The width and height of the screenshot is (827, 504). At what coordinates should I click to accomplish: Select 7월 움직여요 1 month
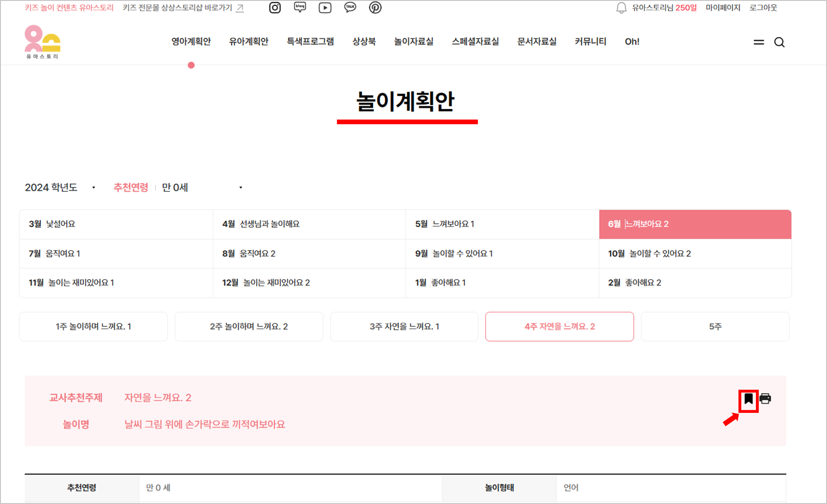tap(116, 254)
